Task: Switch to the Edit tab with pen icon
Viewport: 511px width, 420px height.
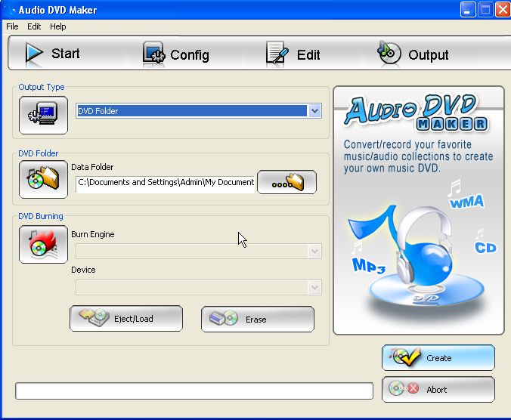Action: (x=293, y=54)
